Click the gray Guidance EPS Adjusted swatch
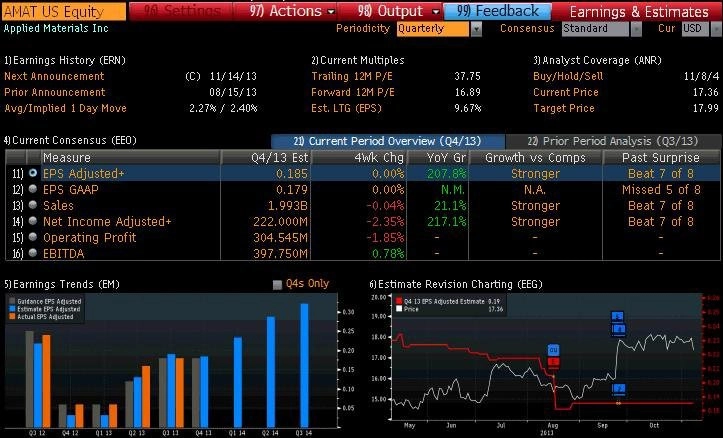This screenshot has width=723, height=438. [x=12, y=302]
